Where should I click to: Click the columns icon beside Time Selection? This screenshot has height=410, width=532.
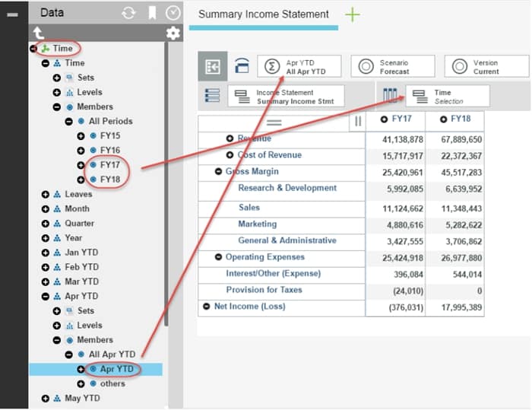click(391, 96)
